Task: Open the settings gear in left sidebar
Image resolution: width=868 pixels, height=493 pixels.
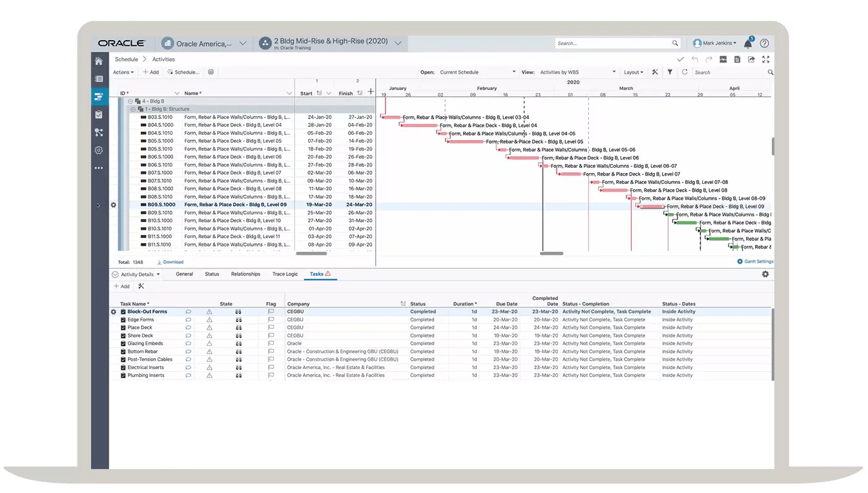Action: click(99, 150)
